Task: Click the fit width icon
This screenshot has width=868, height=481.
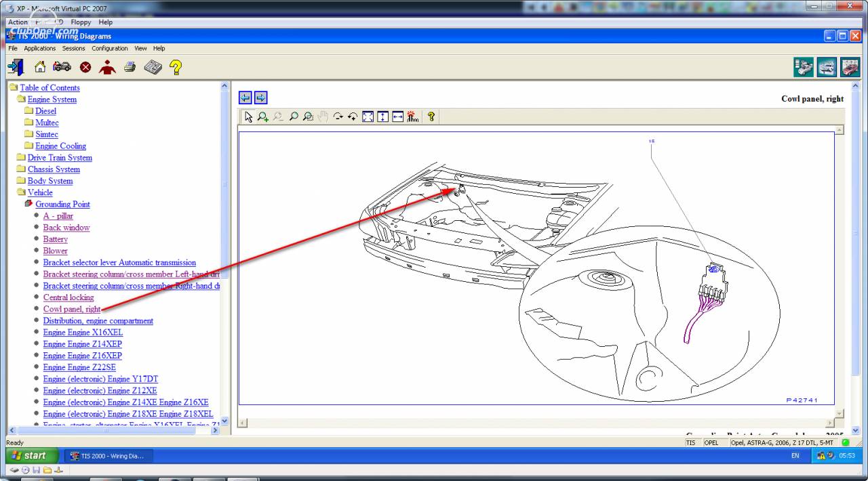Action: coord(397,117)
